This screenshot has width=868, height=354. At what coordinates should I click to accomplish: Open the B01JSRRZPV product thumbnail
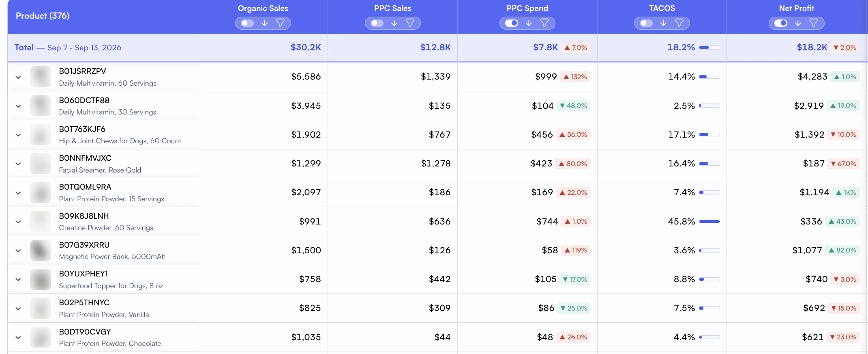41,77
